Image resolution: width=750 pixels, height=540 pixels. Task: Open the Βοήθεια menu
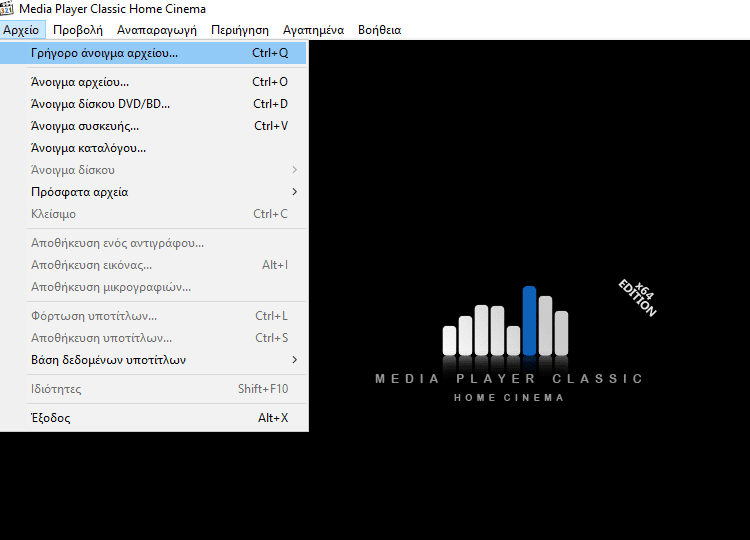point(379,30)
